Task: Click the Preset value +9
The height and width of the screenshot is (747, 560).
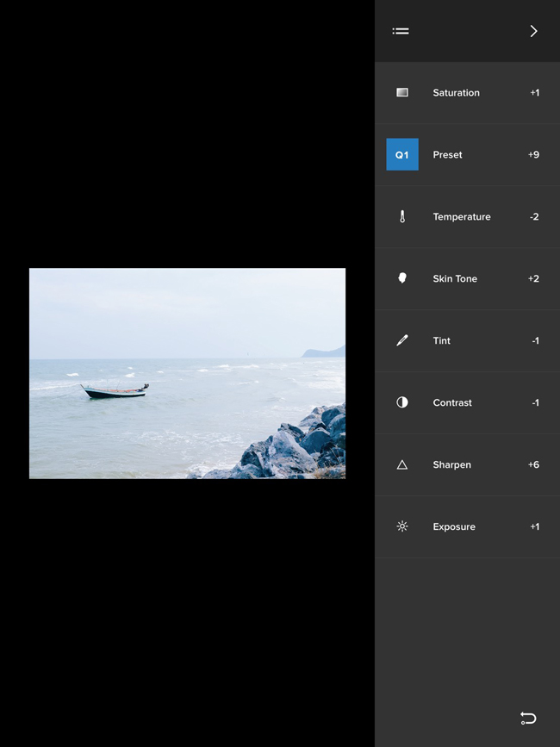Action: point(534,155)
